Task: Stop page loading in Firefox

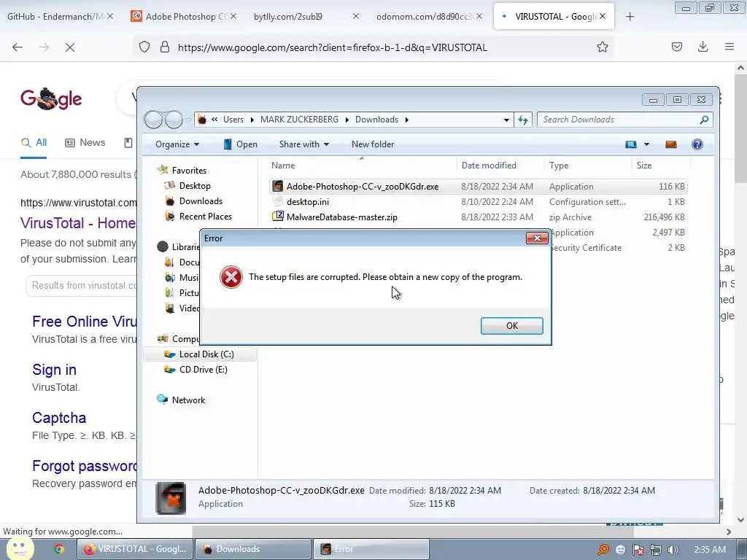Action: click(x=69, y=47)
